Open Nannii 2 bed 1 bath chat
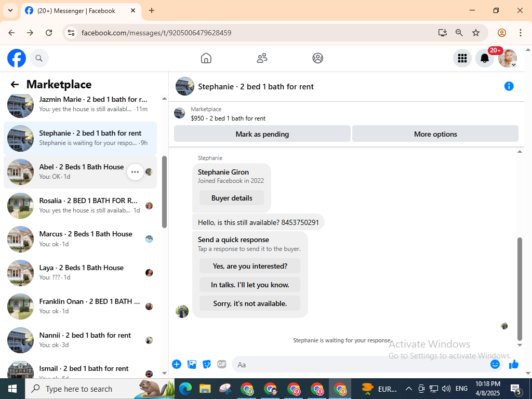The height and width of the screenshot is (399, 532). (x=81, y=340)
